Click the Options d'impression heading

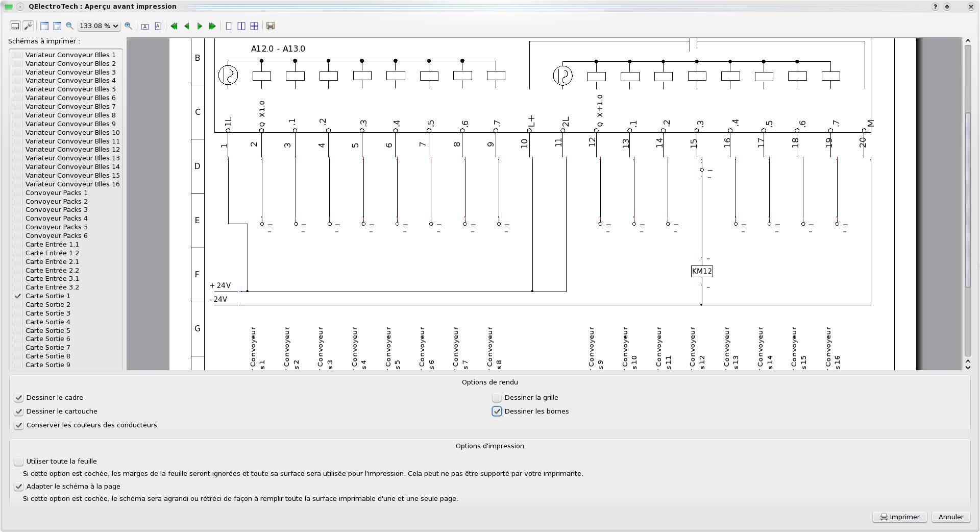[490, 446]
